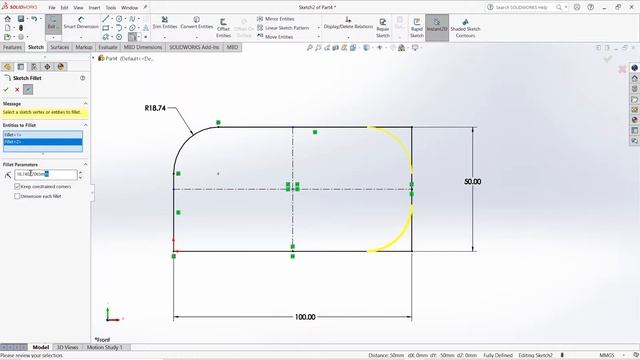
Task: Expand the Part4 tree in graphics area
Action: coord(93,58)
